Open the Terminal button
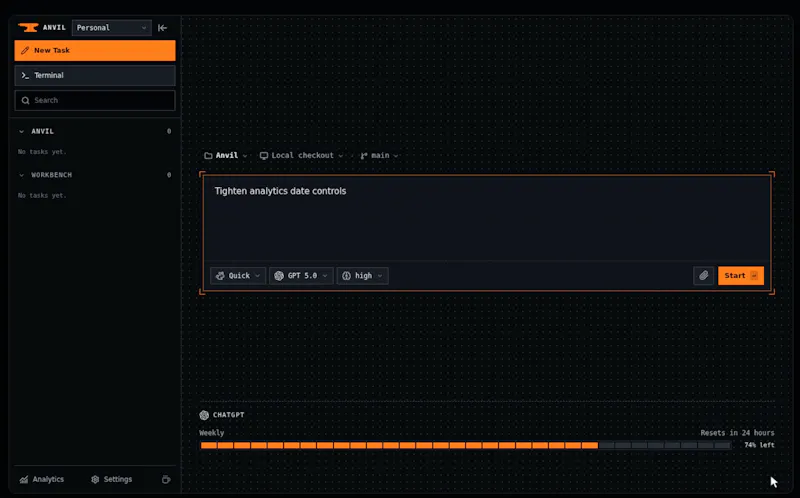Image resolution: width=800 pixels, height=498 pixels. [x=95, y=76]
